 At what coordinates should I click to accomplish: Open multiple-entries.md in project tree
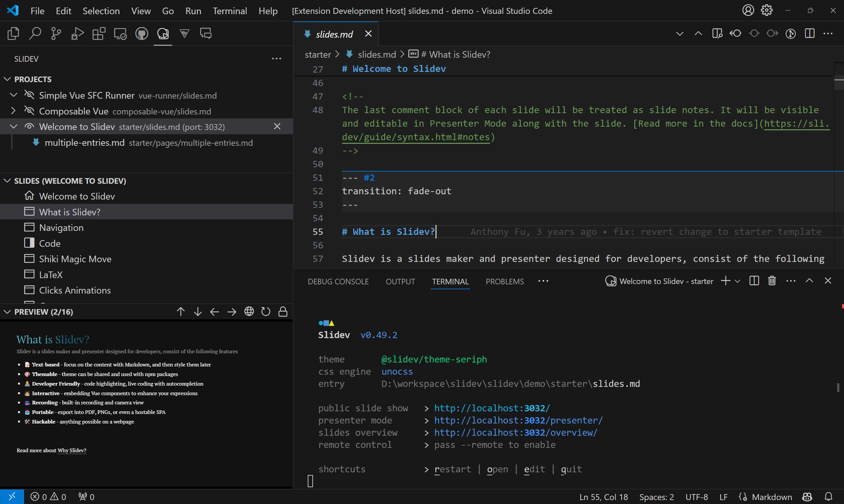(146, 142)
